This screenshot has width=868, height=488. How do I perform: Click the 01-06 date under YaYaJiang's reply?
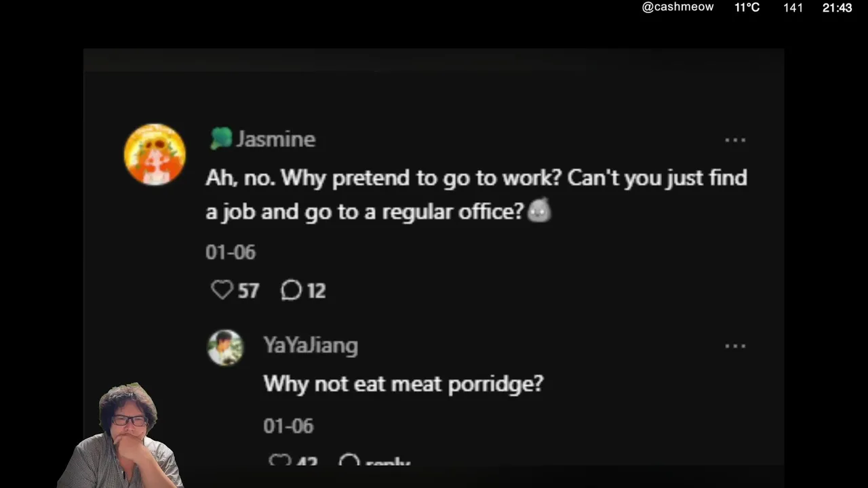pyautogui.click(x=288, y=426)
